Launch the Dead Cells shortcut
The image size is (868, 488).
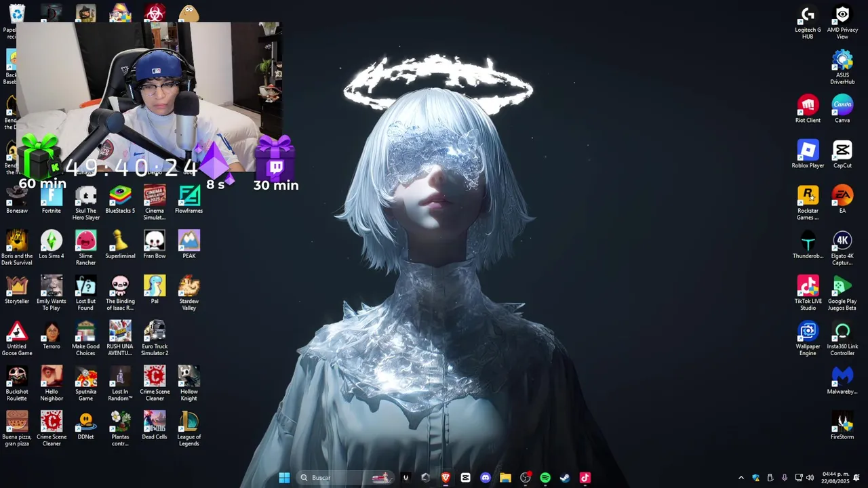[155, 426]
